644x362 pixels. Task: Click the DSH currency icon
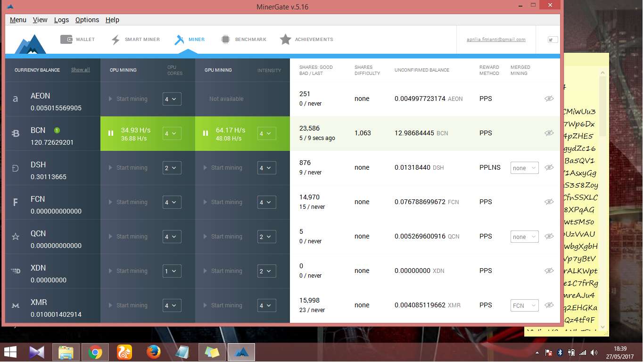[16, 168]
